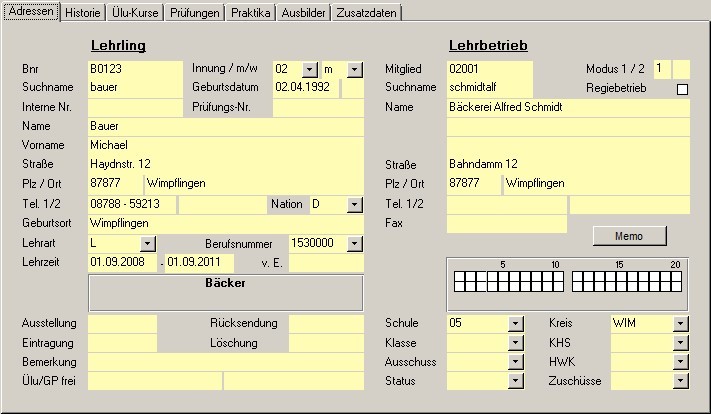This screenshot has height=414, width=711.
Task: Open the Kreis dropdown
Action: pos(681,324)
